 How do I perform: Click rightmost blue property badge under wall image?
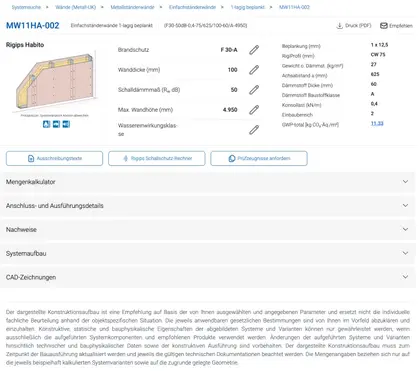point(66,124)
